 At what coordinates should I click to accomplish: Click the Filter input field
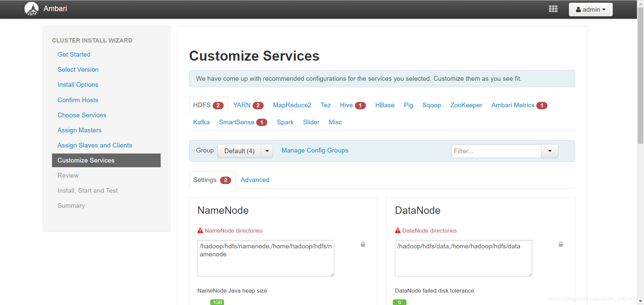click(x=496, y=151)
